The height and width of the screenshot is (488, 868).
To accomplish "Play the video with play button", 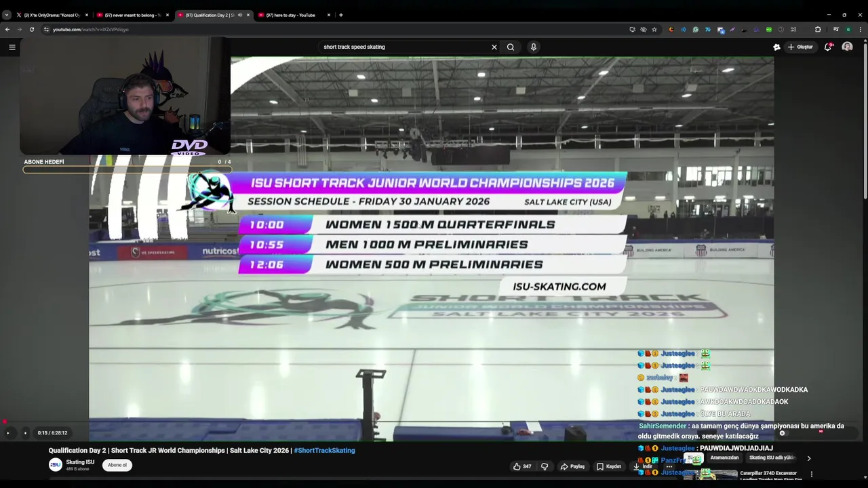I will click(x=8, y=432).
